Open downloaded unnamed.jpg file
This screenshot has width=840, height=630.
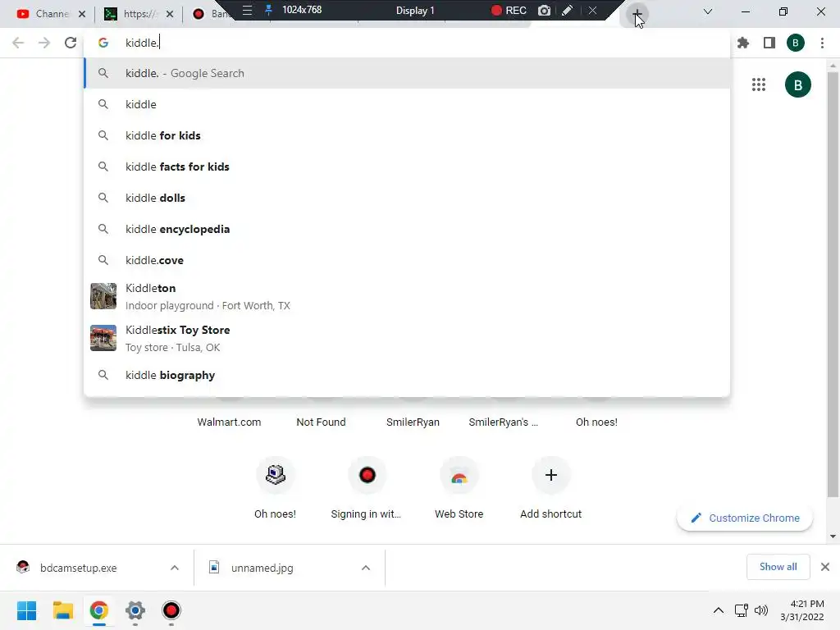(x=262, y=568)
